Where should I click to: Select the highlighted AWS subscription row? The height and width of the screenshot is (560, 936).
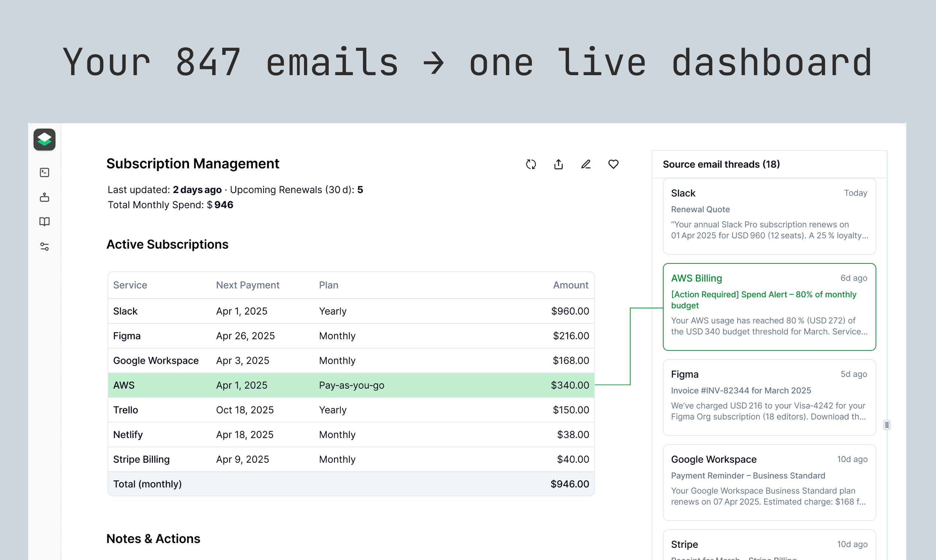(x=350, y=385)
